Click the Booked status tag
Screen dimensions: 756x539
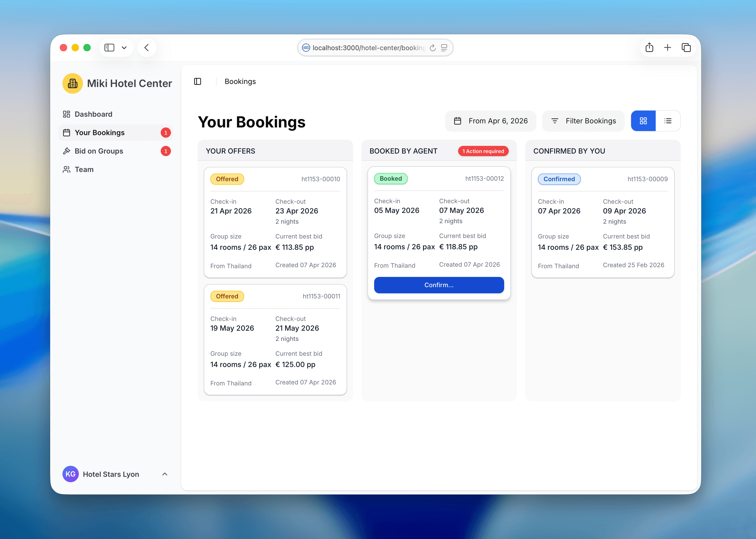[x=391, y=179]
